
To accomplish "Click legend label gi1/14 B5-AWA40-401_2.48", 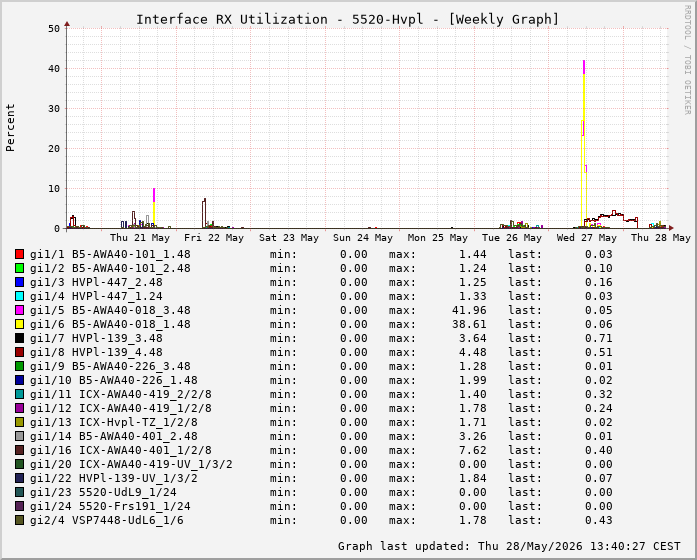I will (x=114, y=436).
